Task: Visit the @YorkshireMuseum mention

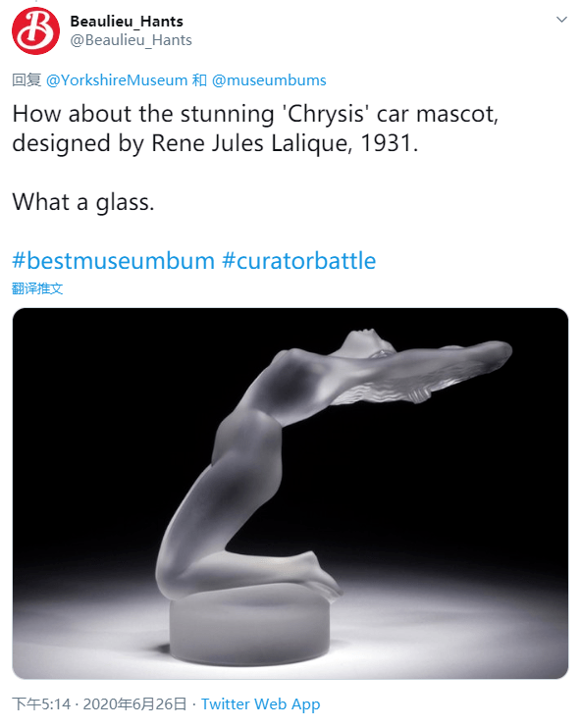Action: (x=117, y=80)
